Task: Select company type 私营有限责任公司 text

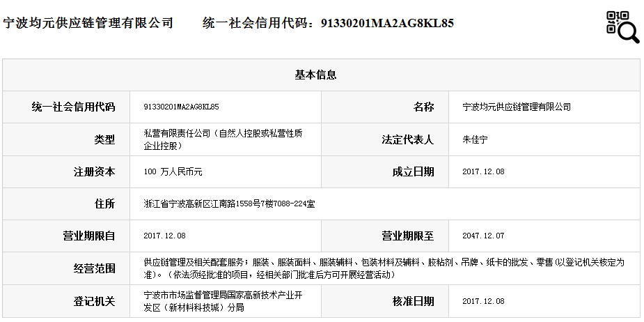Action: (x=223, y=139)
